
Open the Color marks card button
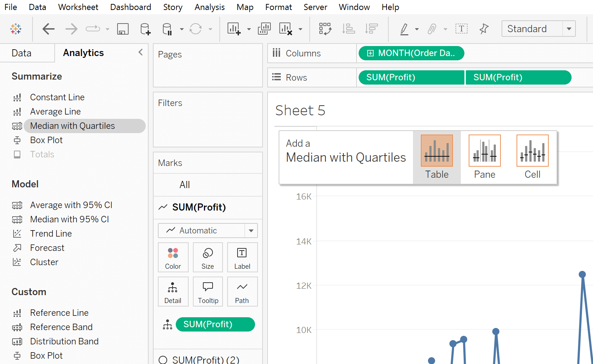click(173, 257)
